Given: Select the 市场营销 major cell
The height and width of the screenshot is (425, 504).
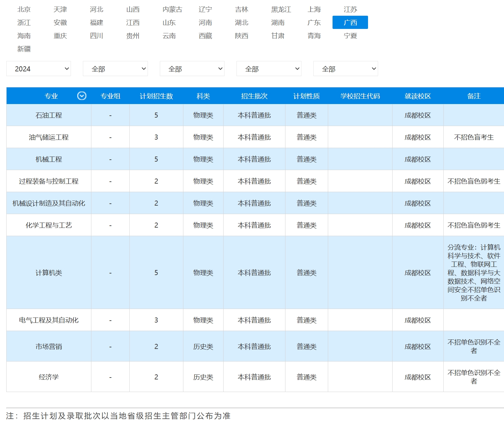Looking at the screenshot, I should click(49, 346).
